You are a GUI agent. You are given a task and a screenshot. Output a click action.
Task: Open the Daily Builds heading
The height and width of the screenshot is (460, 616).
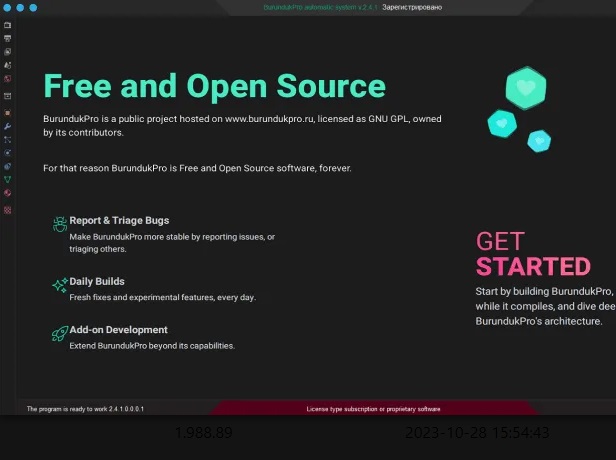(97, 281)
